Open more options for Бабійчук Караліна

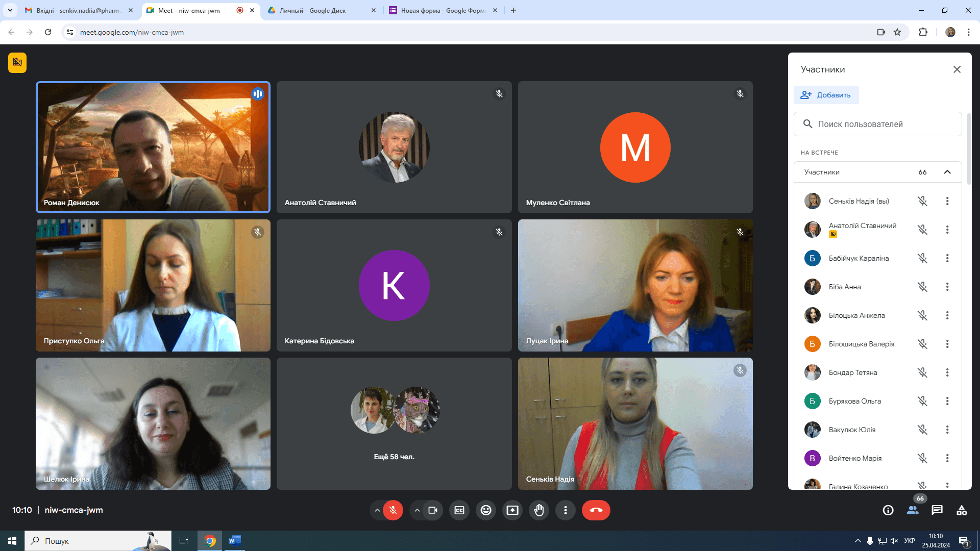(x=947, y=258)
